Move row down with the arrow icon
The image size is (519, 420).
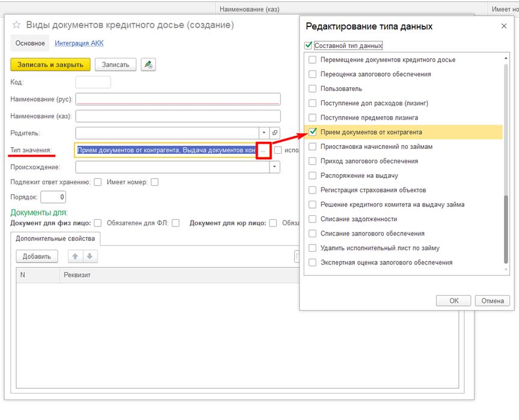[90, 257]
